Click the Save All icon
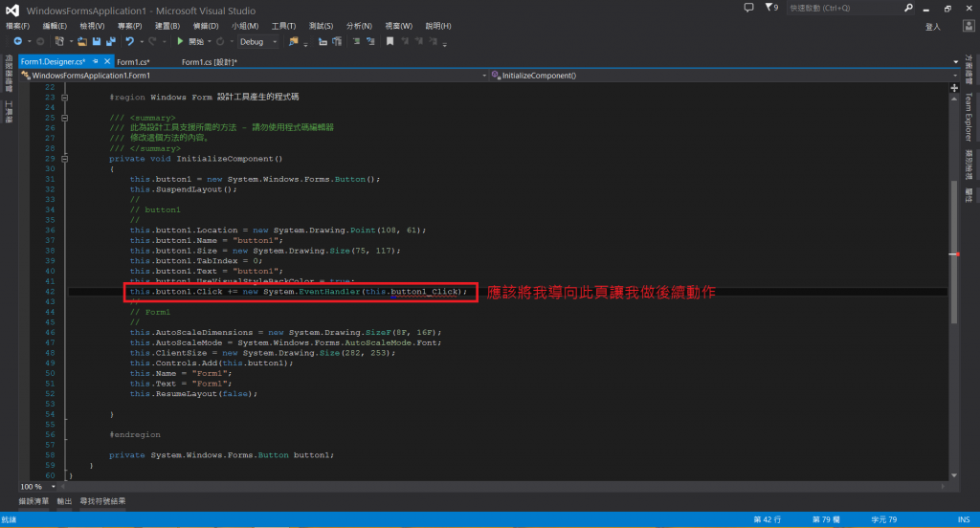Screen dimensions: 980x528 111,41
